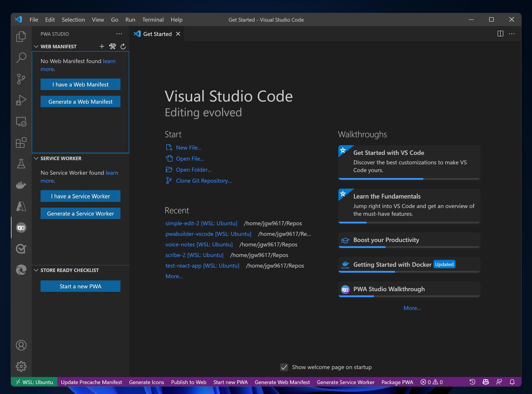Split the editor to the right
Viewport: 532px width, 394px height.
500,34
